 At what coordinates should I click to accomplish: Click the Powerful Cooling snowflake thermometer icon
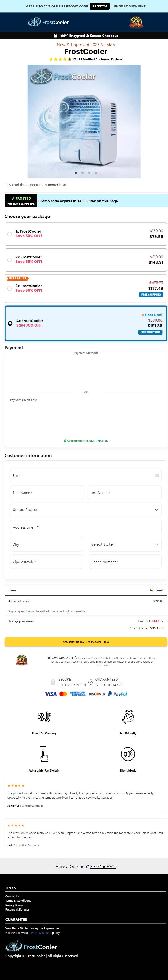44,717
